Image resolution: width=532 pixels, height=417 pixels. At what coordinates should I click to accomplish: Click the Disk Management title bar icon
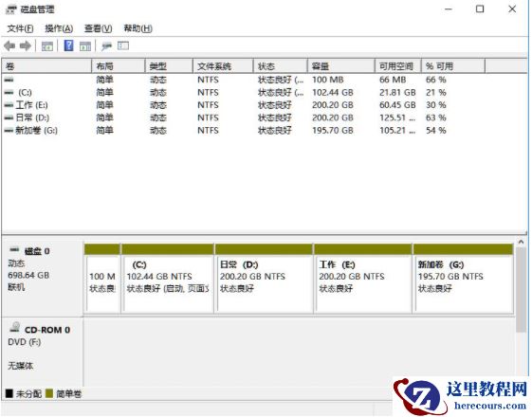[11, 9]
